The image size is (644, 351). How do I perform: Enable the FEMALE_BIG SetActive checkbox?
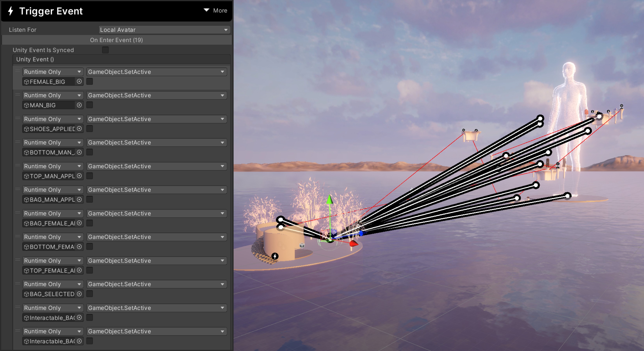(x=90, y=82)
